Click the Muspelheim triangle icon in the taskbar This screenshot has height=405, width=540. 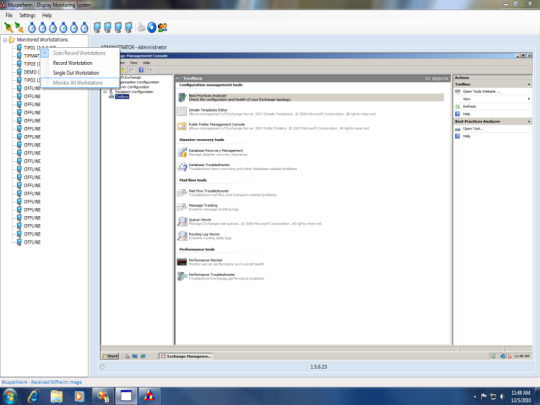click(149, 396)
